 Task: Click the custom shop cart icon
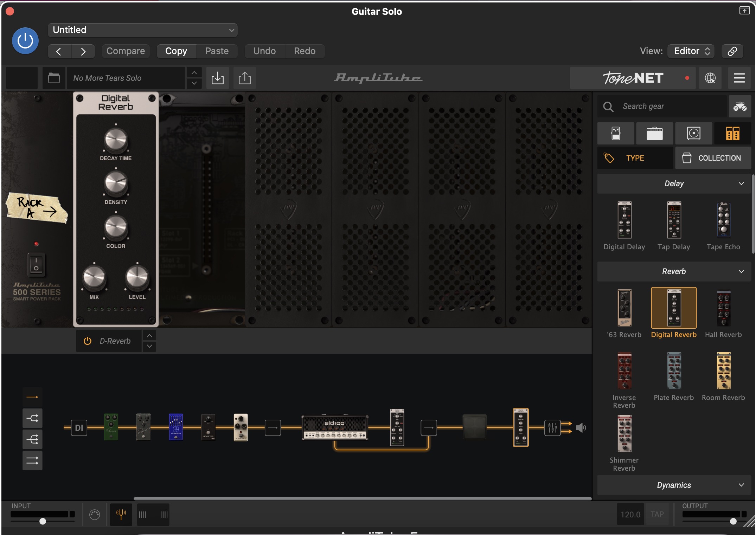point(740,106)
